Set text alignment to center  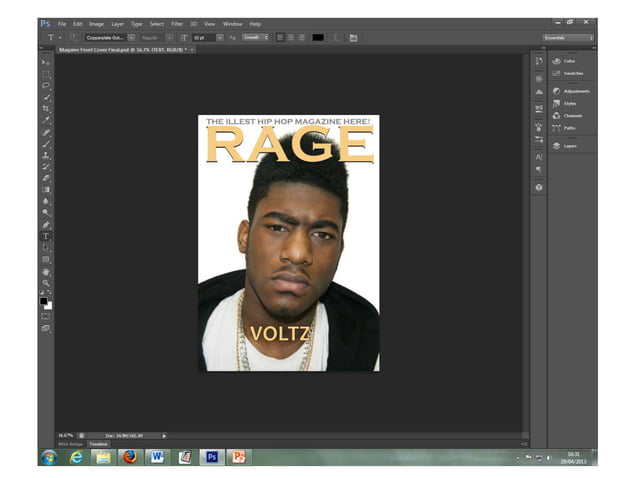[x=291, y=37]
